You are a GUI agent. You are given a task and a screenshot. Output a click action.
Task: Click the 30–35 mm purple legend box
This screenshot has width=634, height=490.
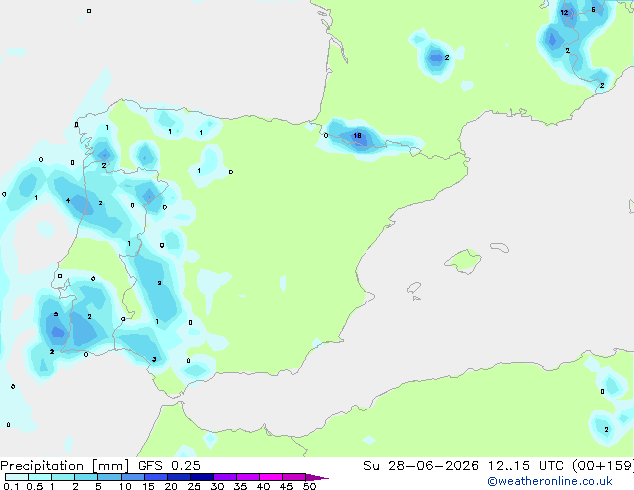225,477
